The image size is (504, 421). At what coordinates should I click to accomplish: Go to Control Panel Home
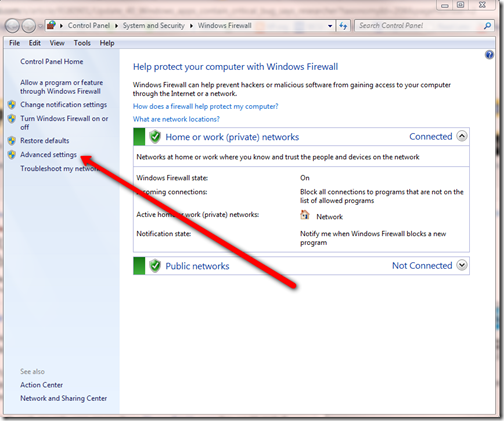click(52, 61)
